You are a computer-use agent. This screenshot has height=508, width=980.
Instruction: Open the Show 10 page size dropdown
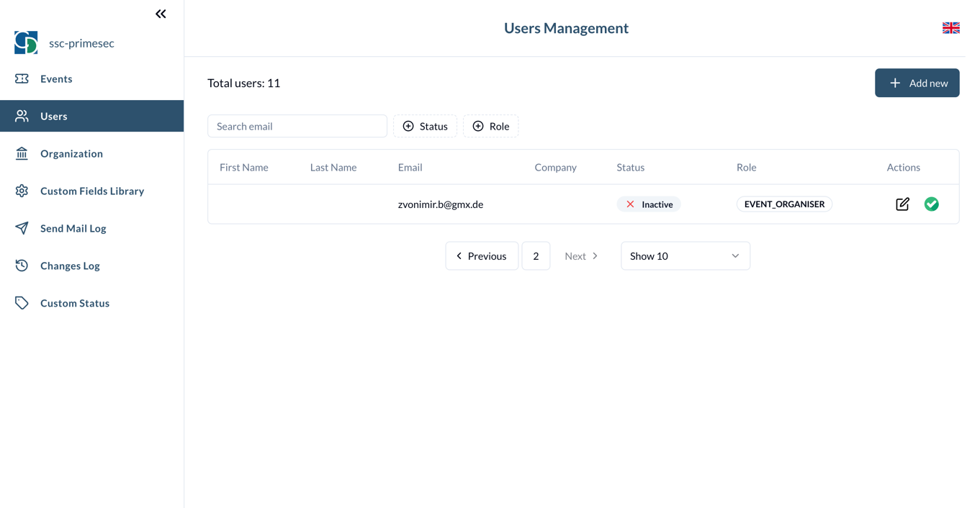(684, 255)
